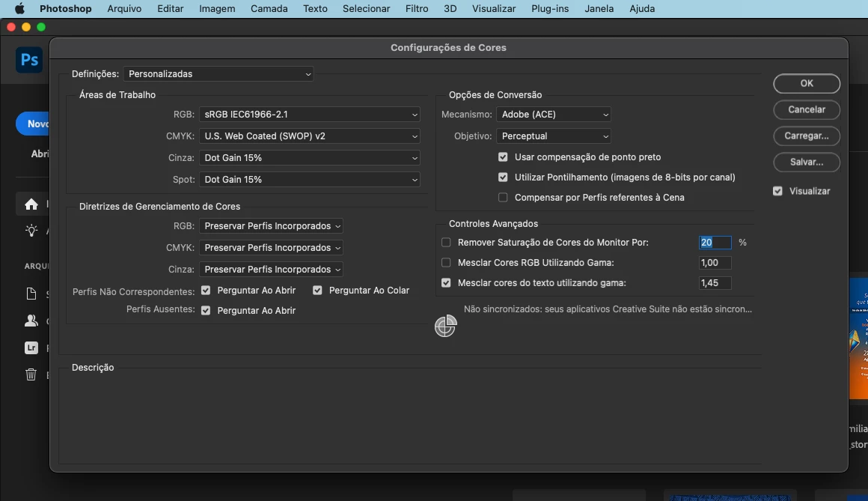Screen dimensions: 868x501
Task: Disable Mesclar cores do texto utilizando gama
Action: pyautogui.click(x=446, y=283)
